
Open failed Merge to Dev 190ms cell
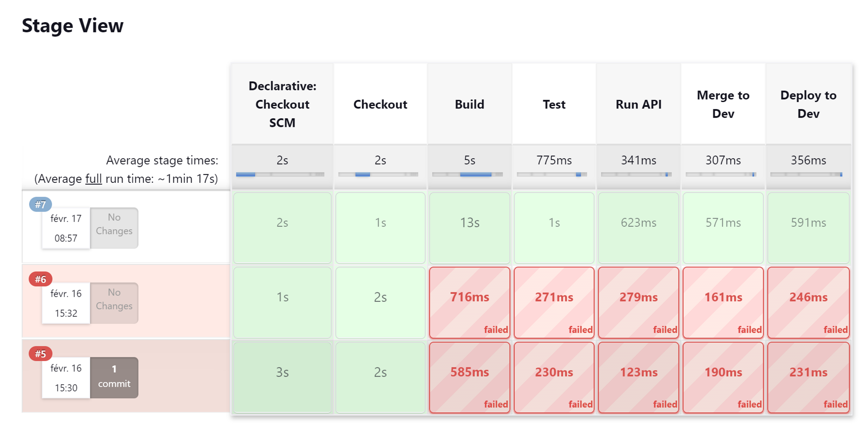[723, 377]
